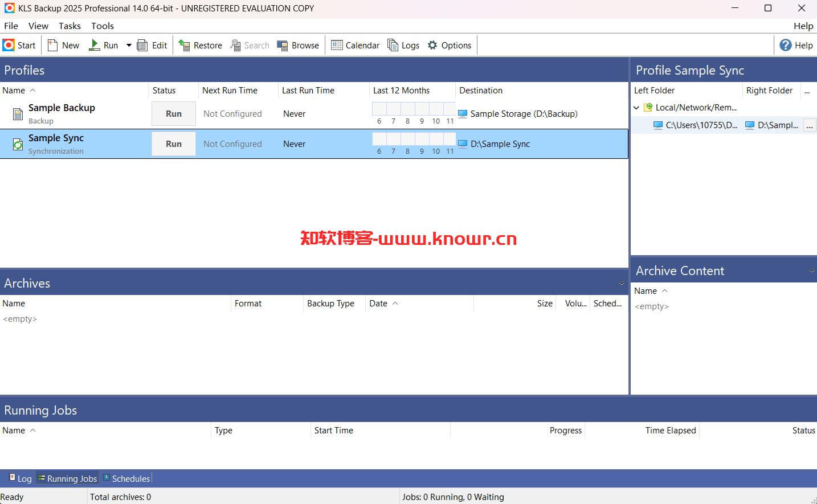Open the Tasks menu
Image resolution: width=817 pixels, height=504 pixels.
(x=70, y=26)
